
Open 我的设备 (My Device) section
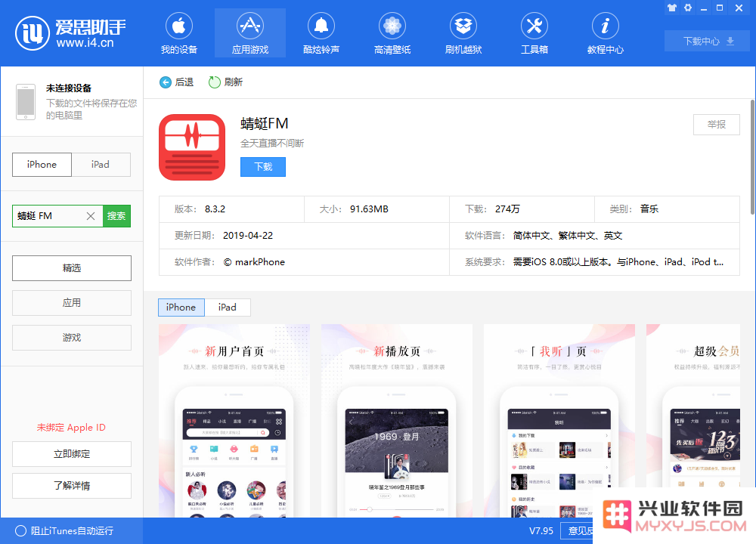(179, 32)
